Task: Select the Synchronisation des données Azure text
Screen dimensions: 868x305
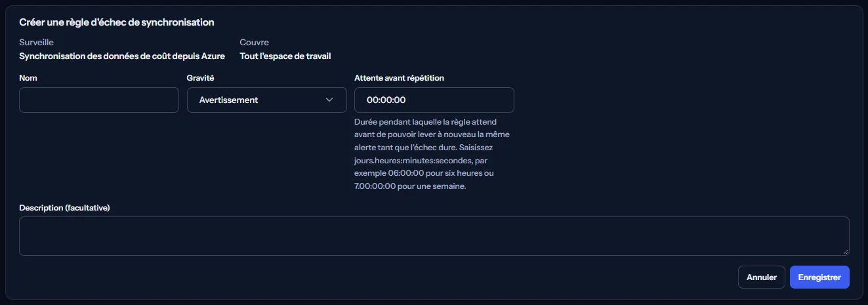Action: pos(122,56)
